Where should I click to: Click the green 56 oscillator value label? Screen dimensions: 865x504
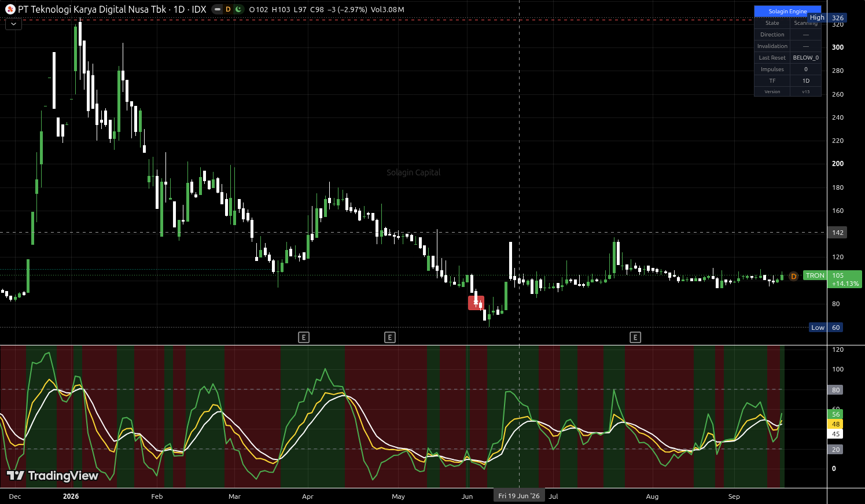pyautogui.click(x=835, y=414)
